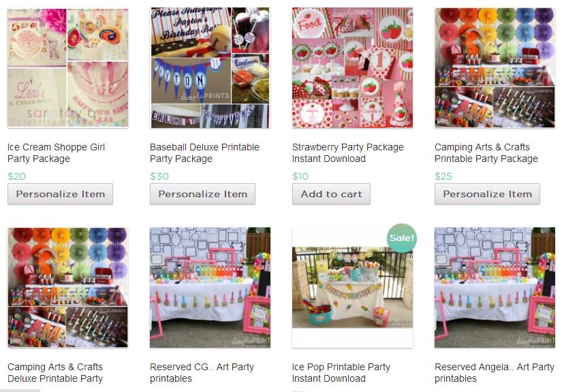Screen dimensions: 581x392
Task: Open the Ice Cream Shoppe Girl thumbnail
Action: 68,68
